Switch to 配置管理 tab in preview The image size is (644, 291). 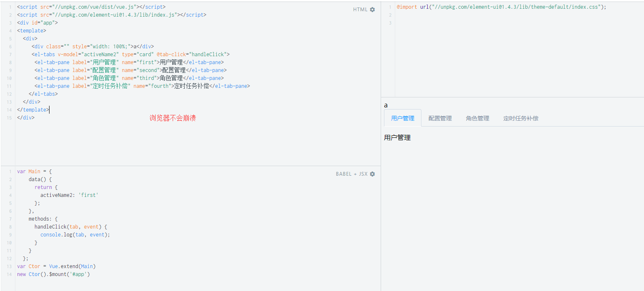pos(440,118)
